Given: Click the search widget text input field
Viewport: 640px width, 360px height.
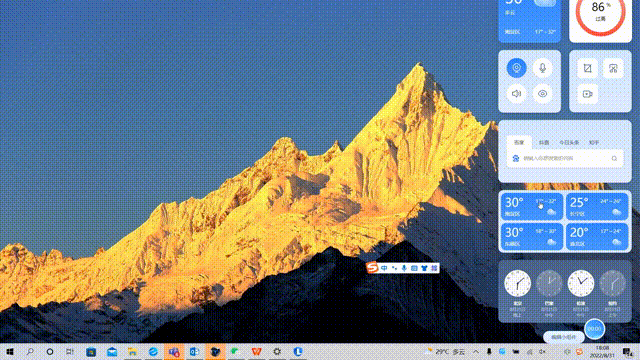Looking at the screenshot, I should pos(565,158).
